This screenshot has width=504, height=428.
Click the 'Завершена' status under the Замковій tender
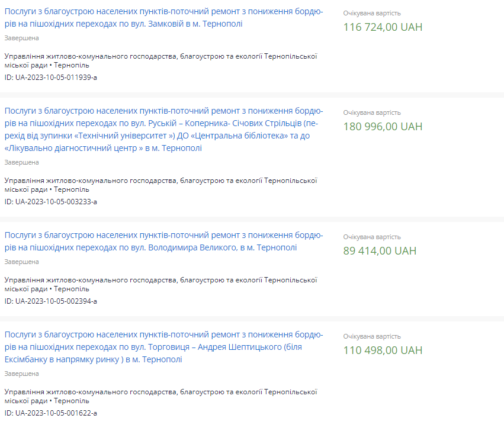21,38
